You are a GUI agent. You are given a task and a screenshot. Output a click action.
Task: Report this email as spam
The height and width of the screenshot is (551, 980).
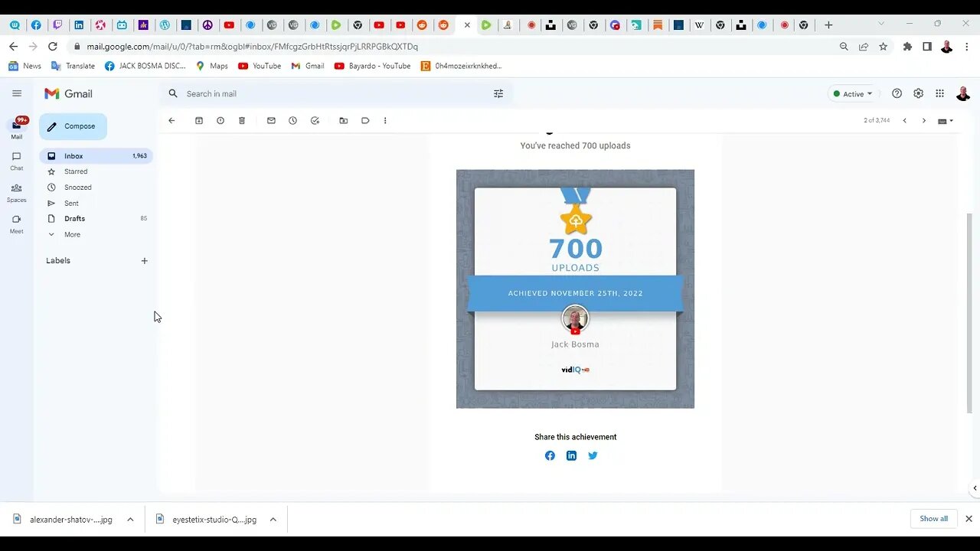click(220, 121)
